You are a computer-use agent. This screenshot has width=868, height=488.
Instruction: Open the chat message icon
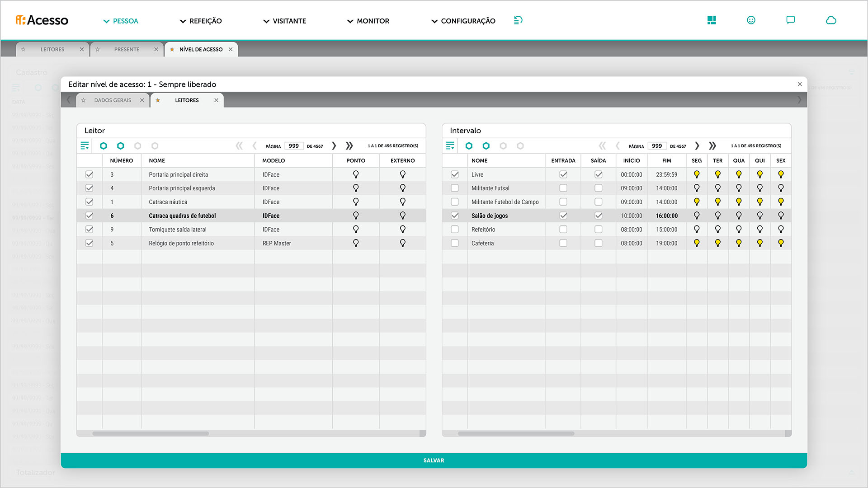pos(790,20)
